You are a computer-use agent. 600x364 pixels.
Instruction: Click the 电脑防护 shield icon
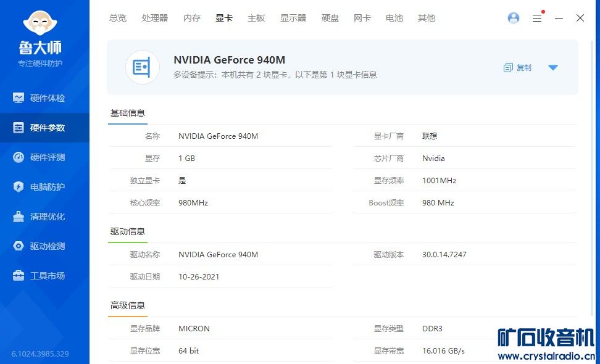click(x=19, y=187)
